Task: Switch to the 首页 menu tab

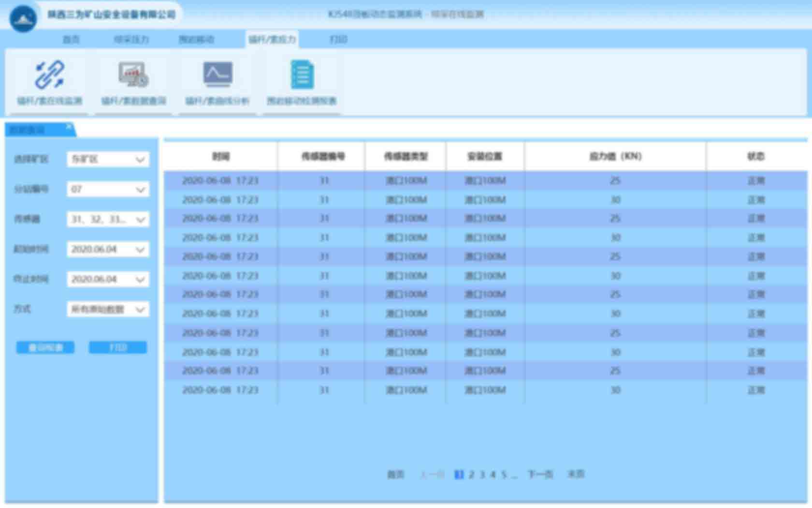Action: [x=71, y=39]
